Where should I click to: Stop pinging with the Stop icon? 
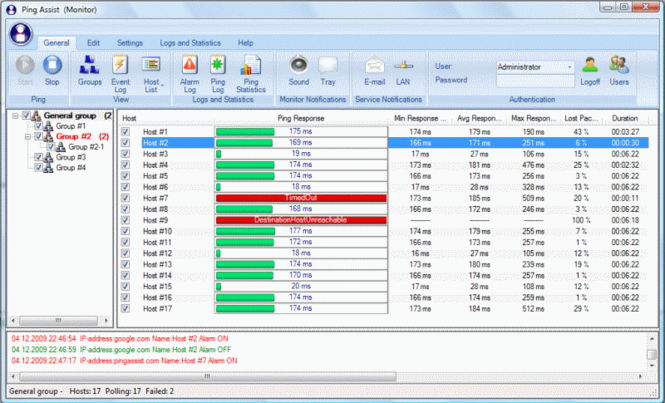(x=52, y=65)
